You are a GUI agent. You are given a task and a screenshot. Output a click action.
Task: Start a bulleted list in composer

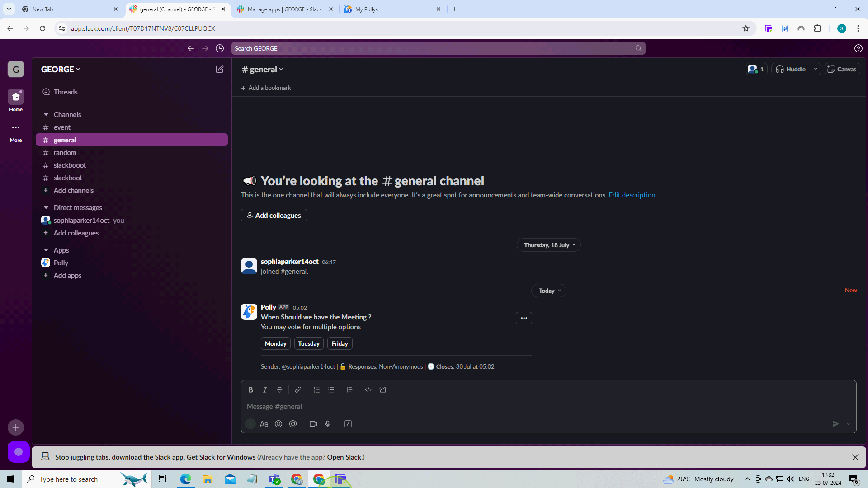click(x=331, y=390)
